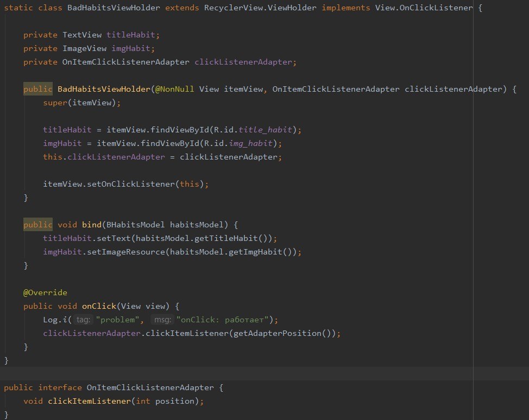Click 'findViewById' on the titleHabit assignment line
Viewport: 529px width, 420px height.
(x=180, y=130)
